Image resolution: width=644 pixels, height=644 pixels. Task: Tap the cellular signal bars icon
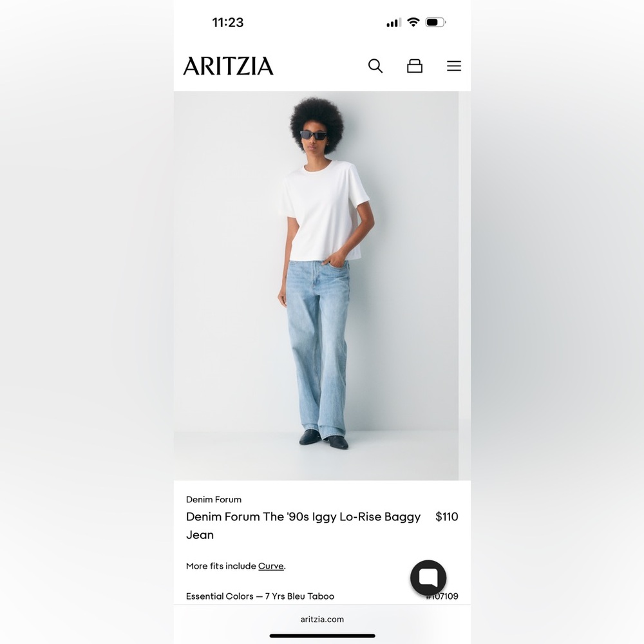tap(394, 23)
